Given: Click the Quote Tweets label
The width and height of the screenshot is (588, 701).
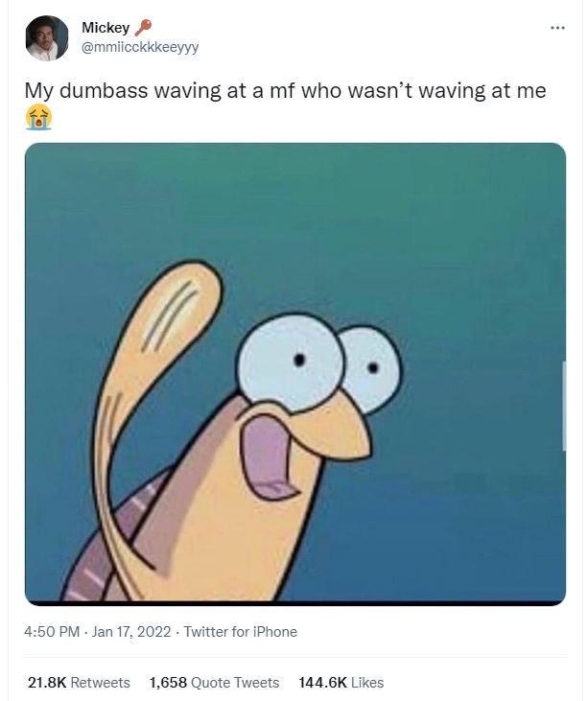Looking at the screenshot, I should pyautogui.click(x=235, y=683).
